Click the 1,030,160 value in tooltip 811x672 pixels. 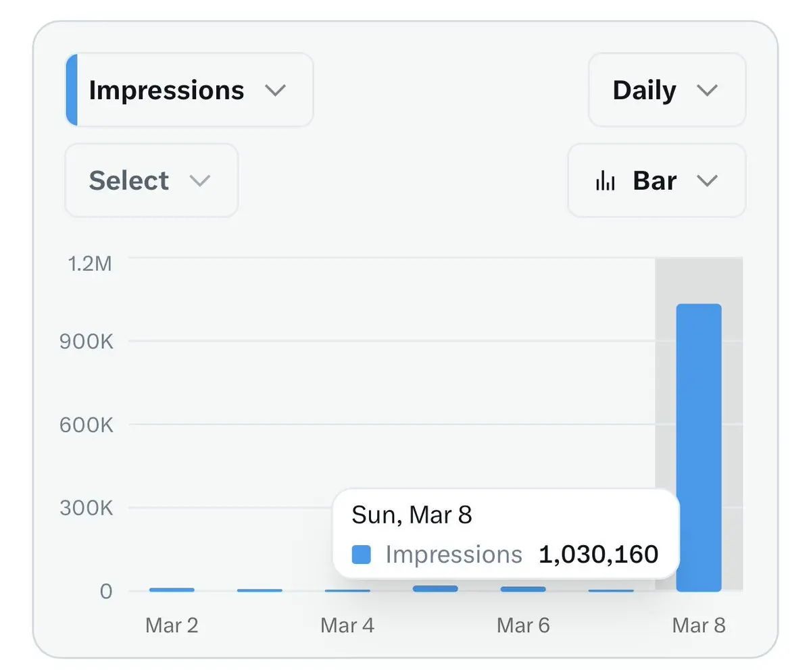[x=598, y=555]
